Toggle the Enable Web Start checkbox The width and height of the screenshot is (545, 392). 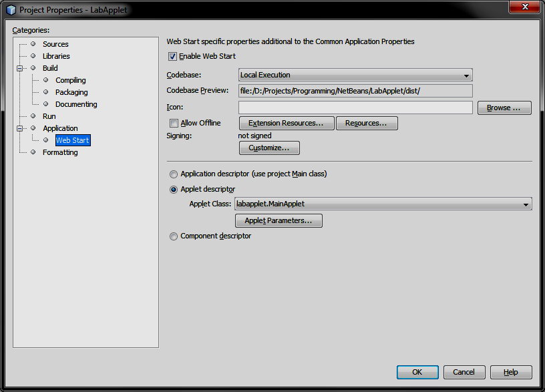point(172,56)
